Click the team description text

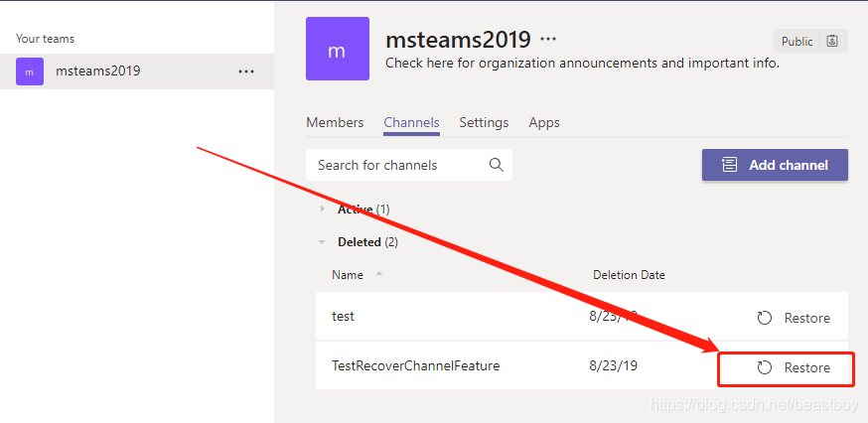582,64
